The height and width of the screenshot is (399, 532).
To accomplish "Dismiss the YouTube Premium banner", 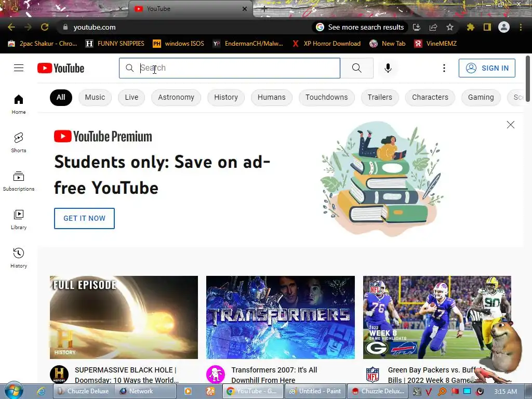I will click(x=510, y=125).
